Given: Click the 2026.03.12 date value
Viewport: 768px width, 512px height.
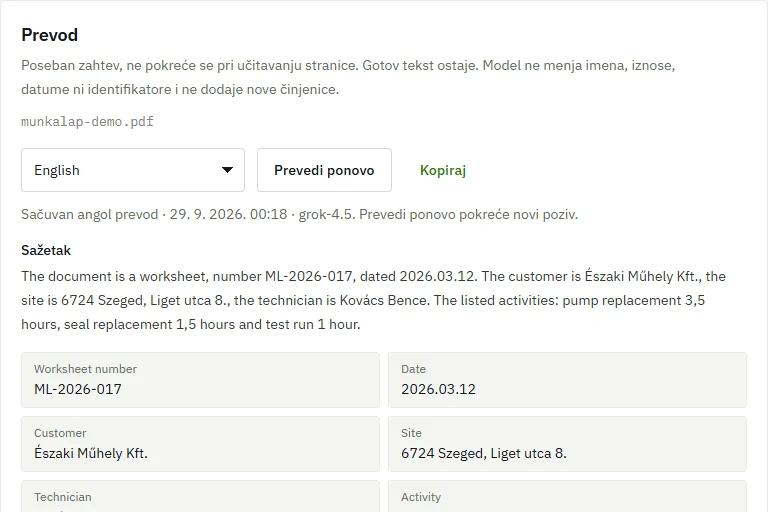Looking at the screenshot, I should click(438, 389).
